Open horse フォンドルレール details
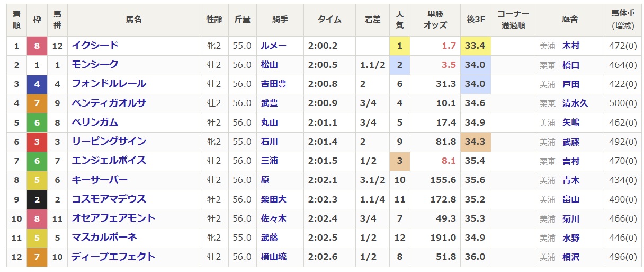Viewport: 644px width, 272px height. [109, 84]
